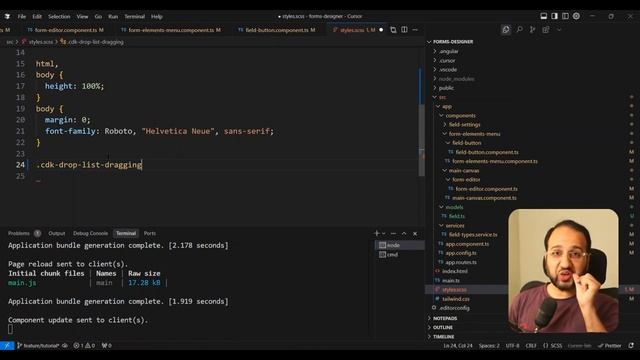Open the Help menu
This screenshot has height=360, width=640.
157,16
